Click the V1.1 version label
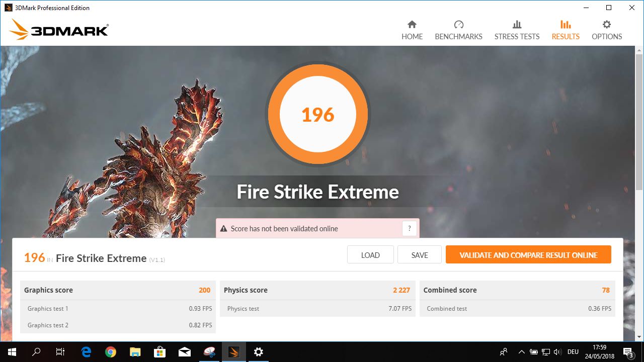This screenshot has height=362, width=644. (x=157, y=260)
